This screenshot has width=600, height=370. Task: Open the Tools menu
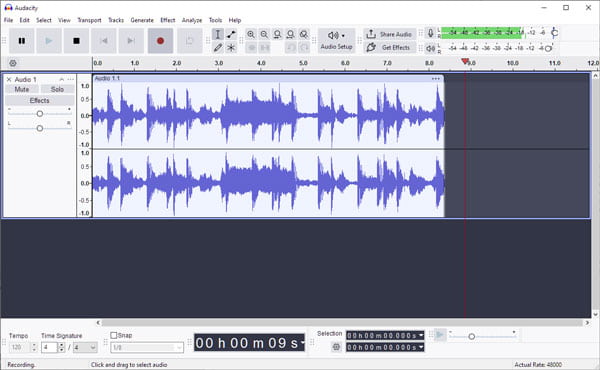pyautogui.click(x=215, y=20)
